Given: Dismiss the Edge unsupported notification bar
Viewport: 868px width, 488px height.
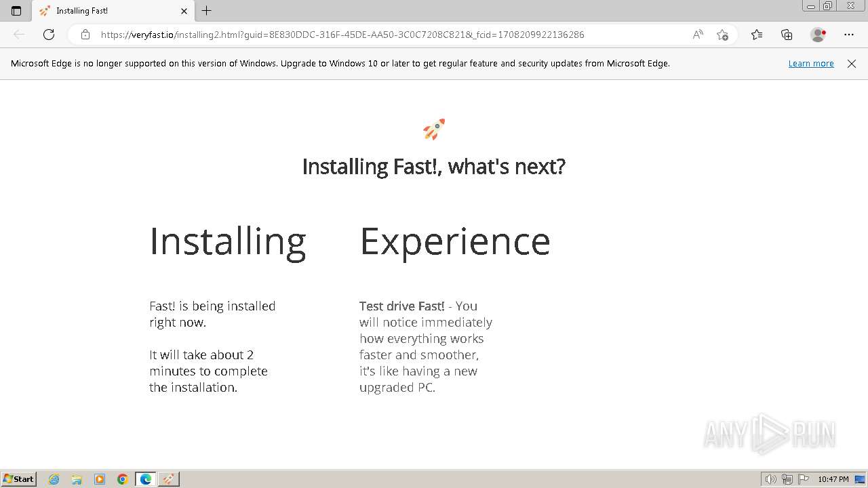Looking at the screenshot, I should tap(852, 63).
